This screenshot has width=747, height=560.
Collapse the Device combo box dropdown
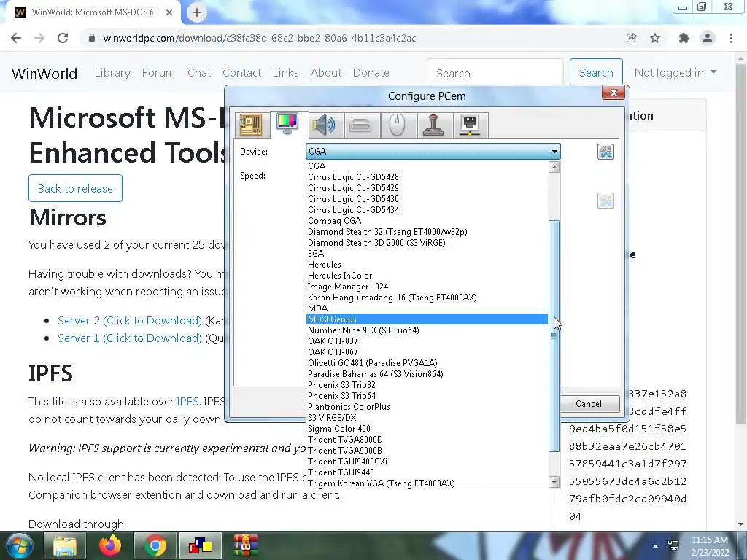(554, 152)
